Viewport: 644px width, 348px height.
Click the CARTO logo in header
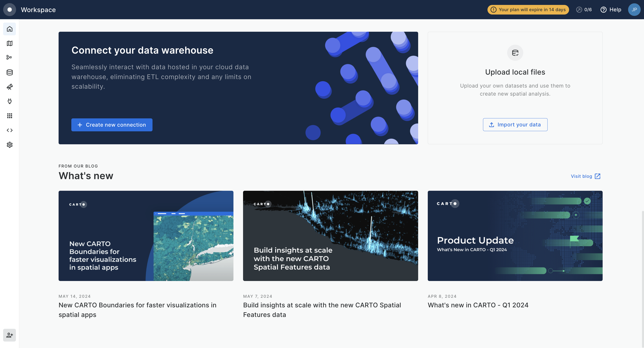(x=9, y=9)
